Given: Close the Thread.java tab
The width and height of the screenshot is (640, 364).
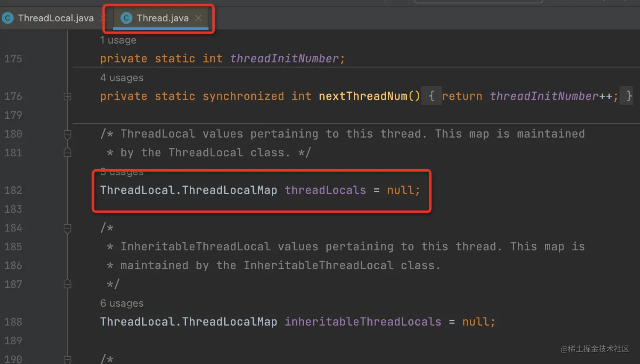Looking at the screenshot, I should click(198, 18).
